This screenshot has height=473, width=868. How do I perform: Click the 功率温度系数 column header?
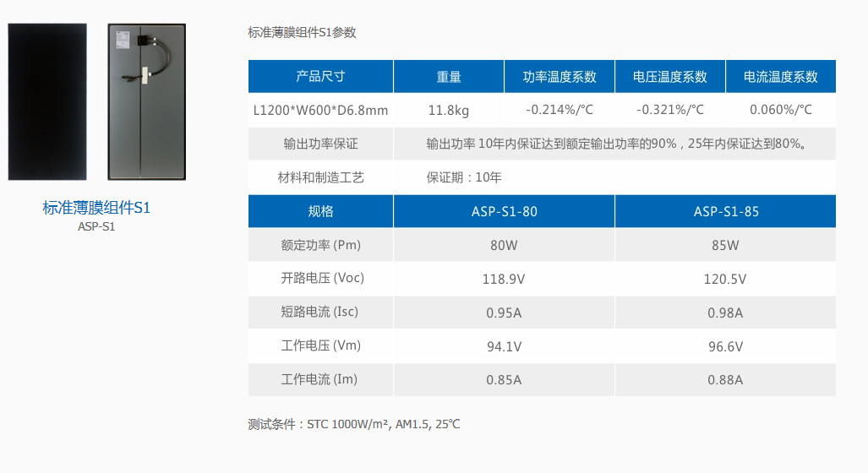pos(560,76)
